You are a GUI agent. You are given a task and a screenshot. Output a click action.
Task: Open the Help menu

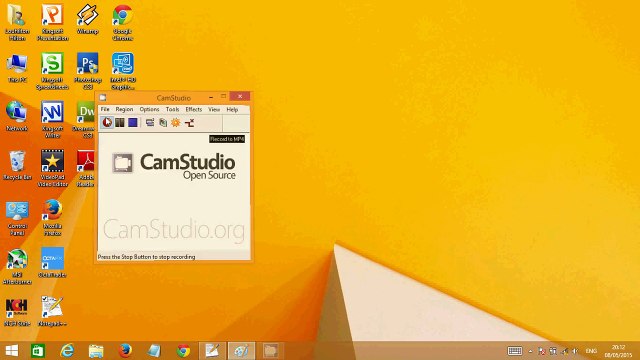tap(232, 109)
